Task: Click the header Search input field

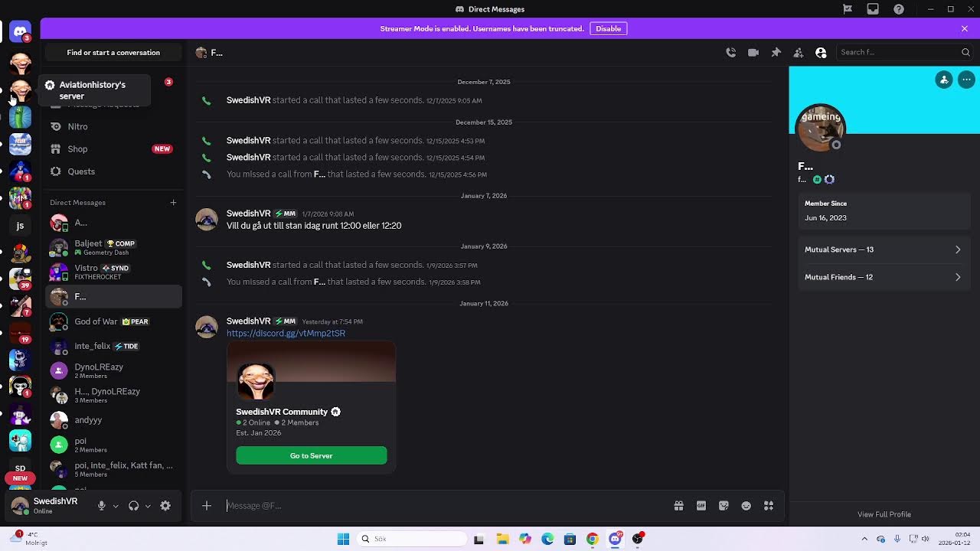Action: pos(904,52)
